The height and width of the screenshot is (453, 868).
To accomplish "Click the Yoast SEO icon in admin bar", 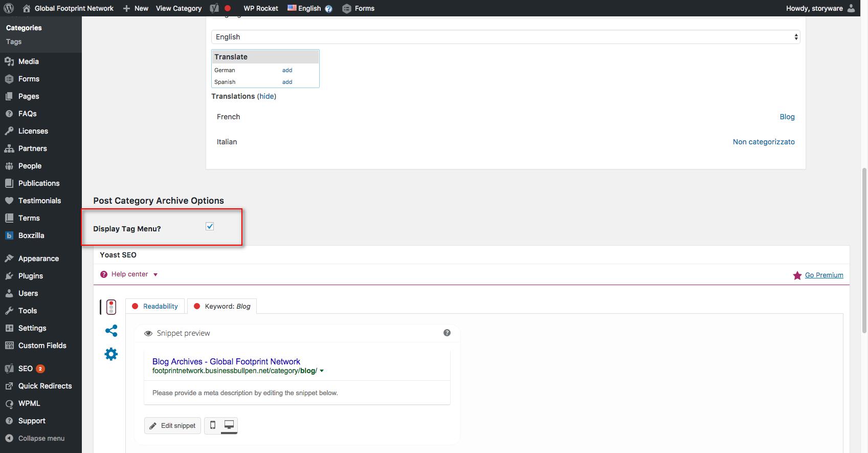I will coord(214,8).
